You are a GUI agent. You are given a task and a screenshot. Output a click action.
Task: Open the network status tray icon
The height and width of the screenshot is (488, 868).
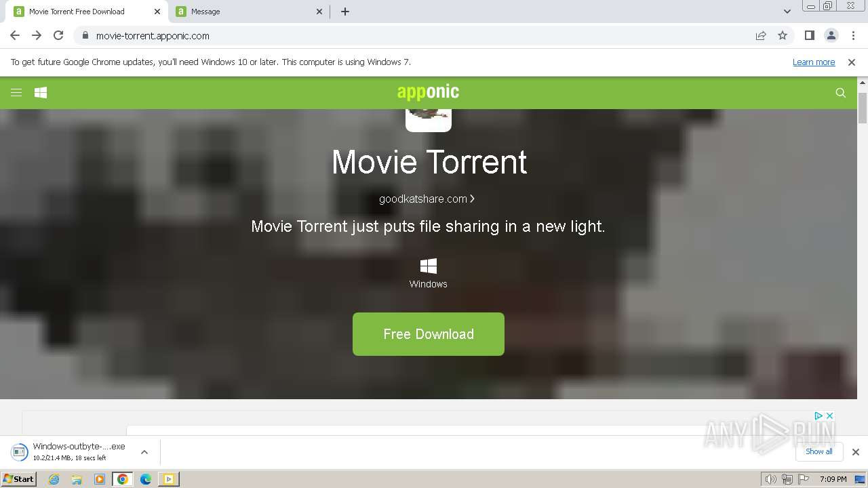(787, 479)
